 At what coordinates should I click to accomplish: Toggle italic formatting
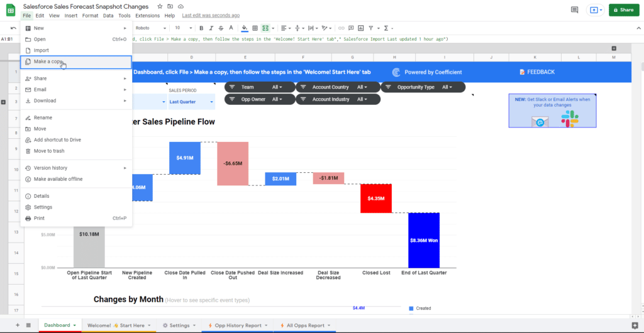coord(211,28)
